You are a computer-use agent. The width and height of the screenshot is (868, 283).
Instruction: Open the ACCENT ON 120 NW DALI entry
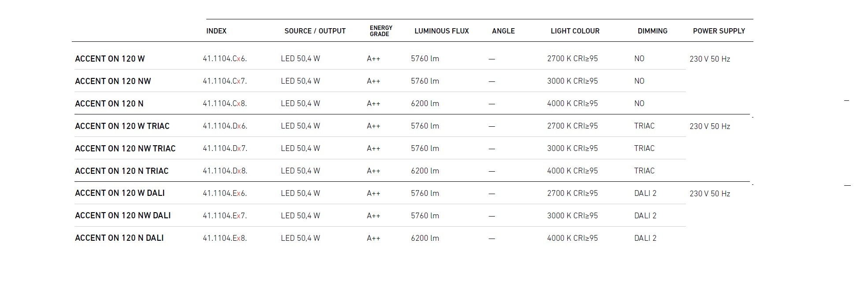123,215
